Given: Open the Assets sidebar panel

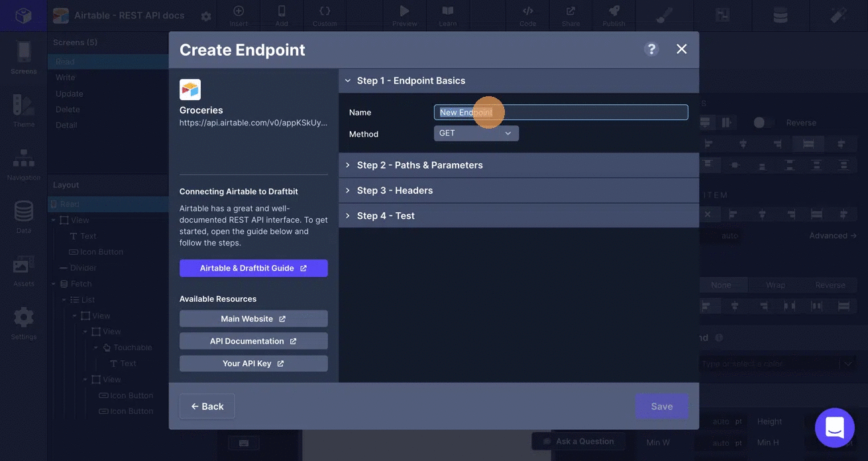Looking at the screenshot, I should [24, 270].
